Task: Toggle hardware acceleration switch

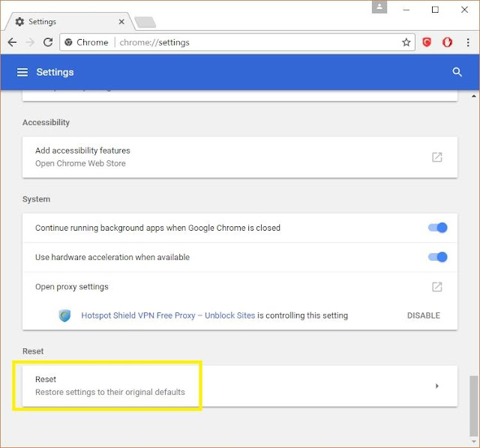Action: pyautogui.click(x=438, y=257)
